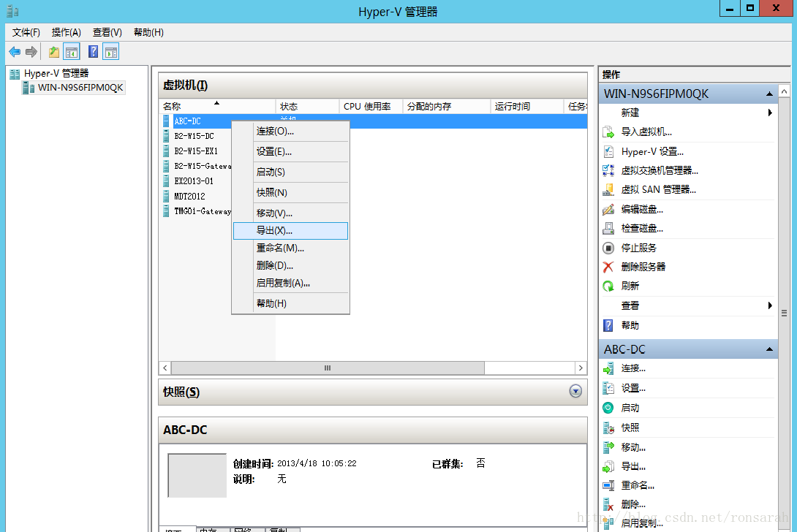
Task: Choose 导出(X)... in context menu
Action: coord(290,231)
